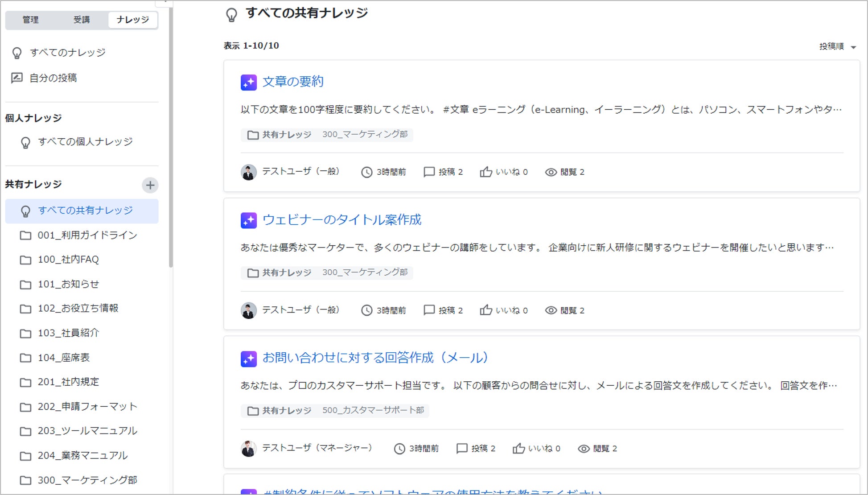
Task: Open お問い合わせに対する回答作成（メール） post
Action: 375,358
